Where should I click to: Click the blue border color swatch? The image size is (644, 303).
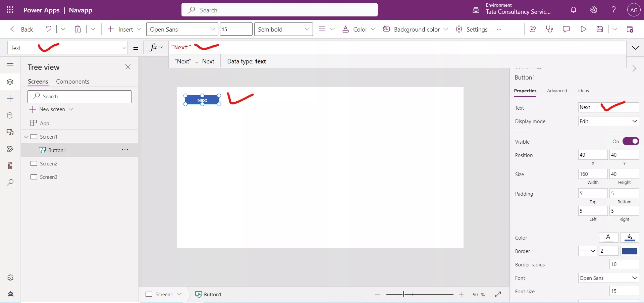tap(630, 251)
